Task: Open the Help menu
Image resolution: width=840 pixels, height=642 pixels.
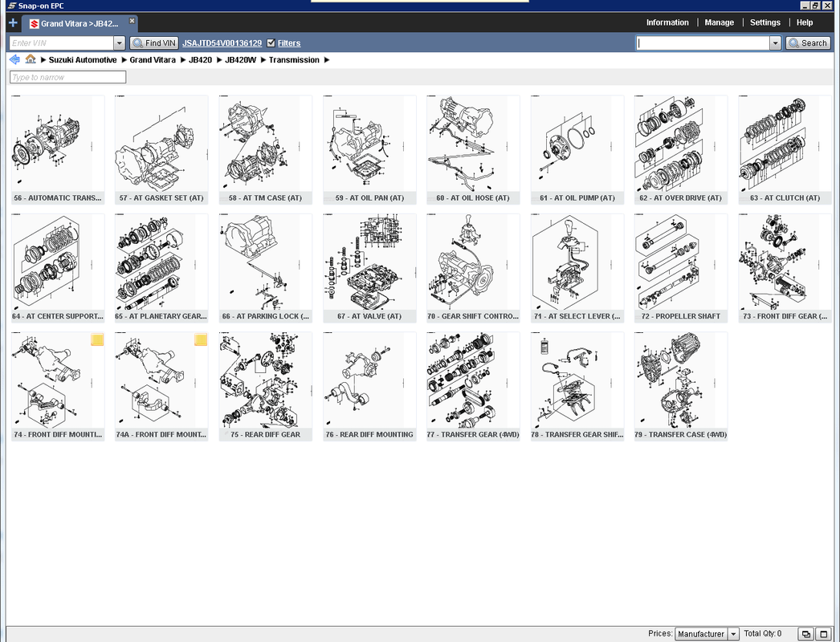Action: tap(804, 22)
